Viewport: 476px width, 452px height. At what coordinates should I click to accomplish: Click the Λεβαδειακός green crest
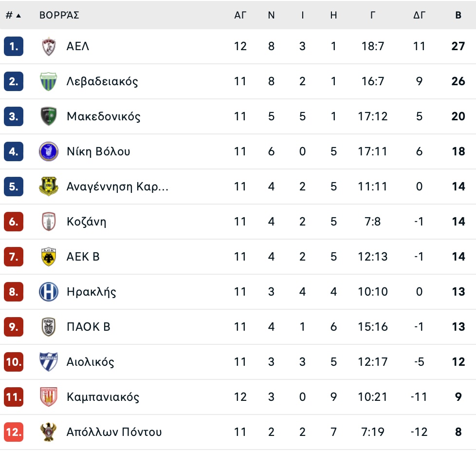[x=49, y=81]
